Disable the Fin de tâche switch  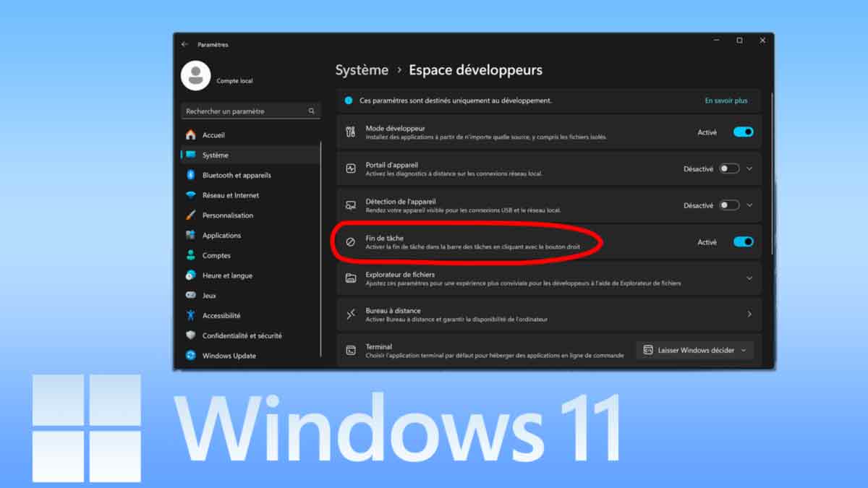[x=744, y=242]
